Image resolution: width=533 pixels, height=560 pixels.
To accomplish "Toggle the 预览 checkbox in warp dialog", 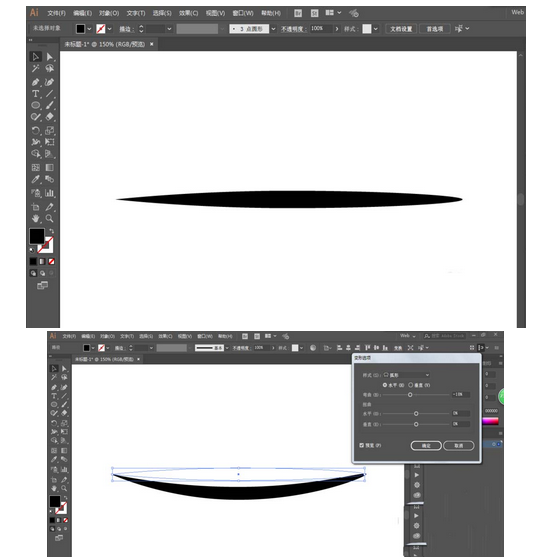I will pos(362,445).
